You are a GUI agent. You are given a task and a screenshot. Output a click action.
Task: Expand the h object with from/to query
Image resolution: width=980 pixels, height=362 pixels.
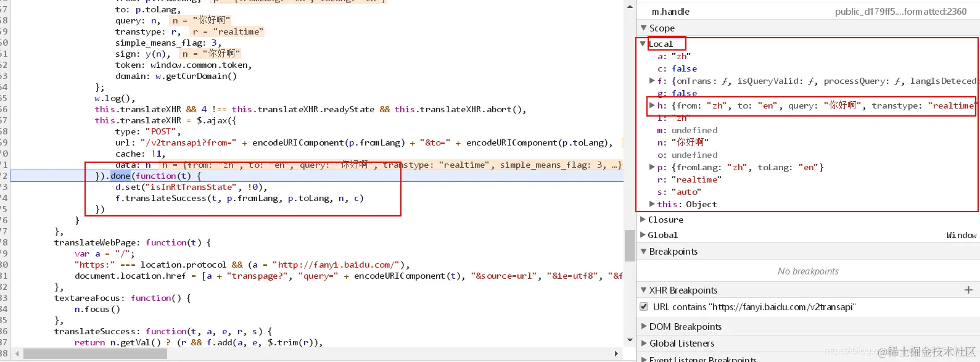tap(652, 105)
